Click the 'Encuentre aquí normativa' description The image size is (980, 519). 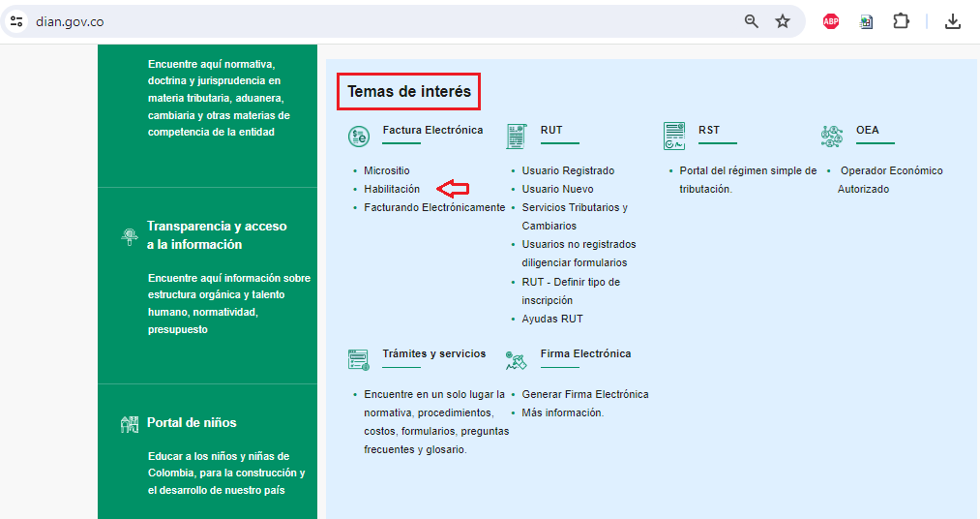219,98
